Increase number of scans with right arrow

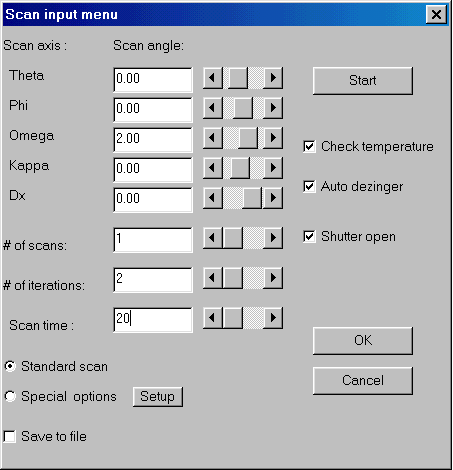point(273,238)
